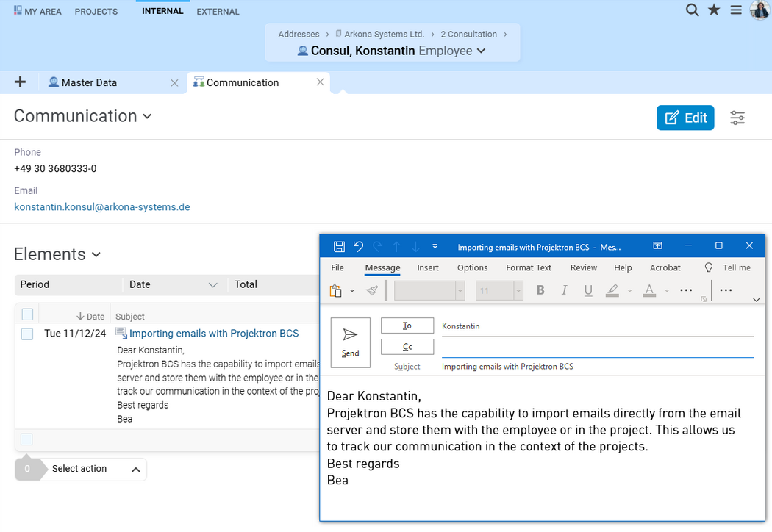
Task: Open Customize Quick Access Toolbar dropdown
Action: [435, 247]
